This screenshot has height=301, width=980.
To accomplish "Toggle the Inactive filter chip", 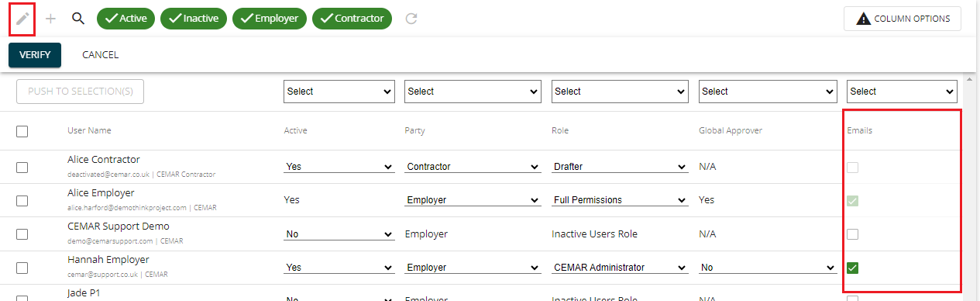I will pyautogui.click(x=194, y=19).
